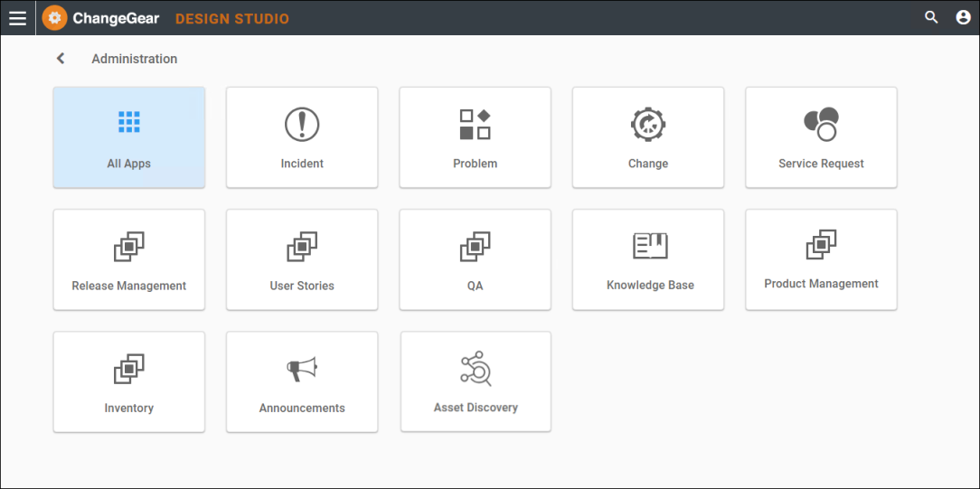Select the Product Management tile
The image size is (980, 489).
click(x=821, y=259)
